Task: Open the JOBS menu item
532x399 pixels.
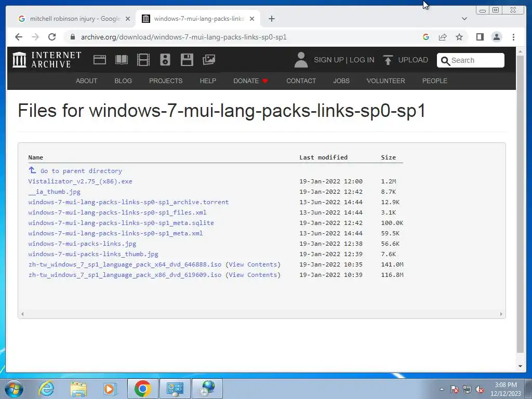Action: (341, 81)
